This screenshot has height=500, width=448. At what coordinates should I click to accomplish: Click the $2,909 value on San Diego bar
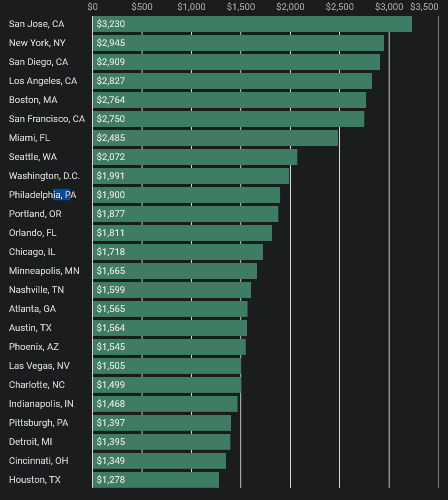pos(111,62)
